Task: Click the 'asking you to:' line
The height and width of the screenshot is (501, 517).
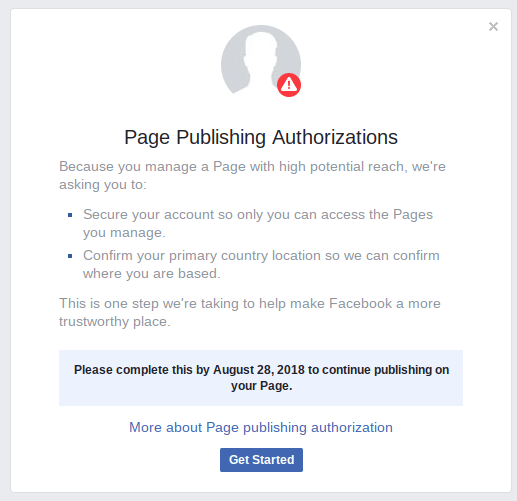Action: tap(103, 184)
